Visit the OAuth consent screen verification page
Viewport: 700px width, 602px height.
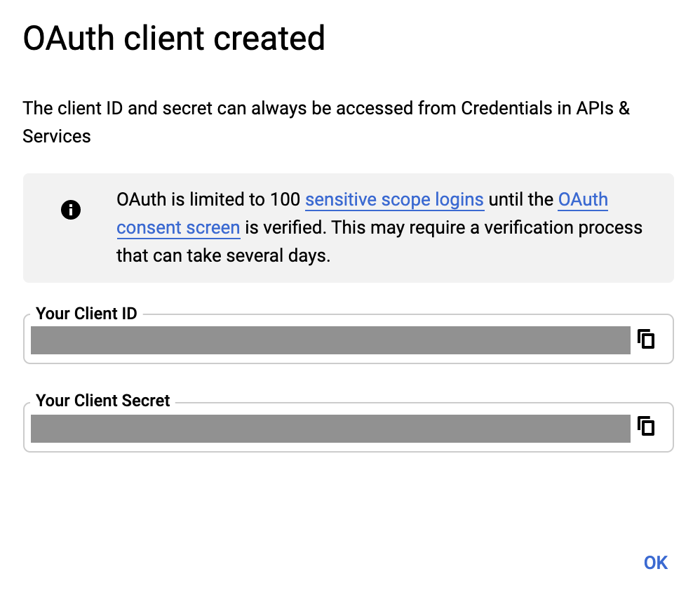178,227
